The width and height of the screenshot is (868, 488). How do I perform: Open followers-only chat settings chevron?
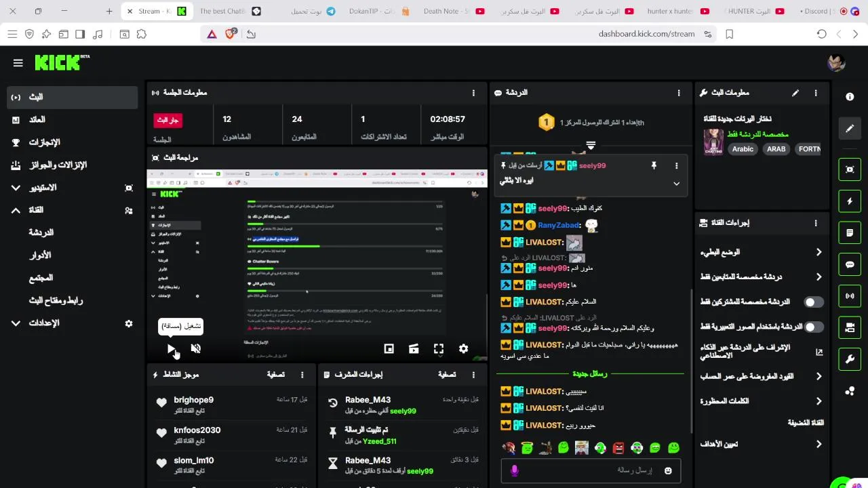(x=818, y=277)
